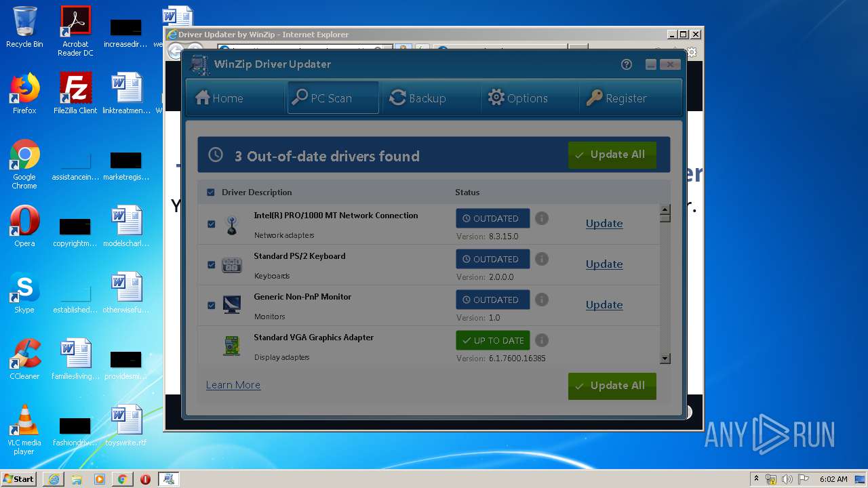
Task: Open Recycle Bin desktop icon
Action: (x=24, y=27)
